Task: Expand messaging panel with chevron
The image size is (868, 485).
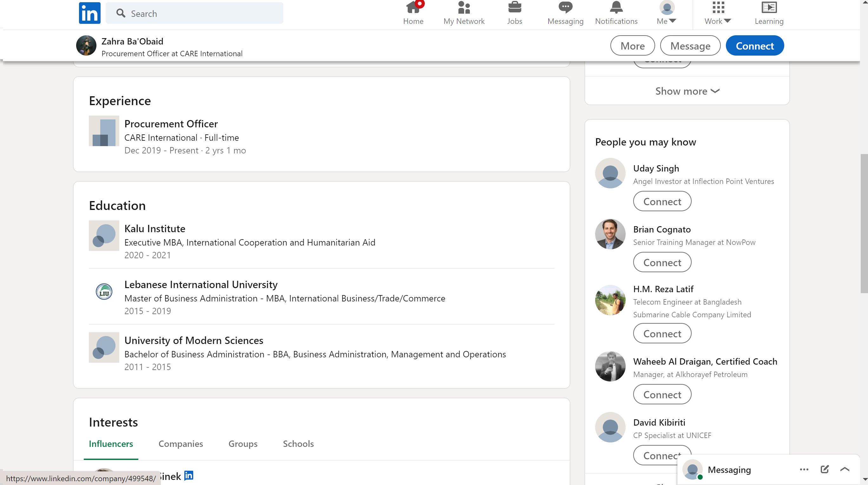Action: coord(845,469)
